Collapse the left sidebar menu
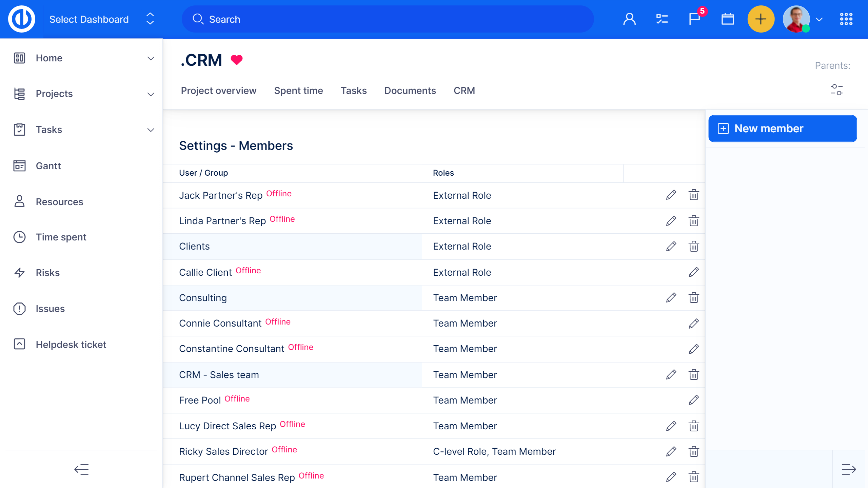The width and height of the screenshot is (868, 488). pos(81,469)
